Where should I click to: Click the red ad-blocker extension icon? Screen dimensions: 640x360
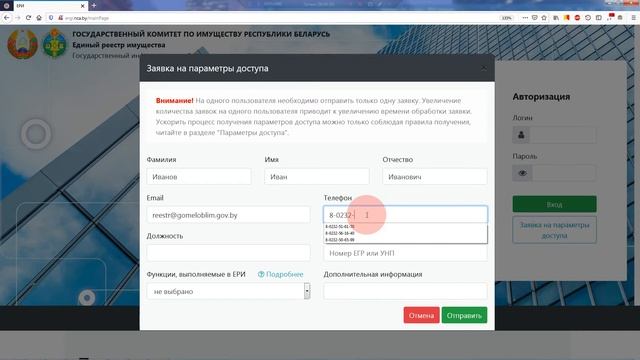577,18
